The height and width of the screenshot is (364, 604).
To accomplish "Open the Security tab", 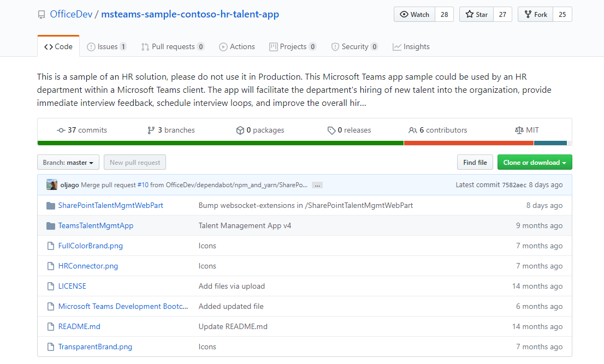I will click(x=354, y=46).
